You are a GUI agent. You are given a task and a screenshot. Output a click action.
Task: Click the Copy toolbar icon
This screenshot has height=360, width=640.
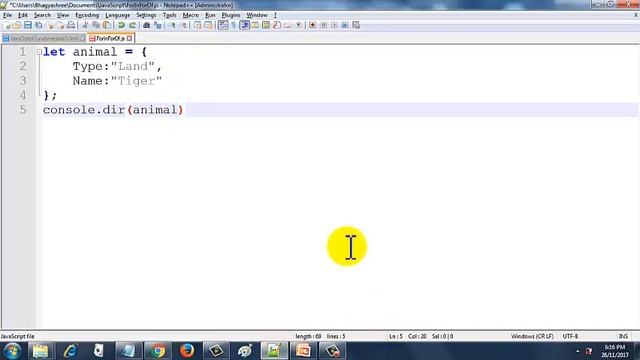tap(96, 25)
